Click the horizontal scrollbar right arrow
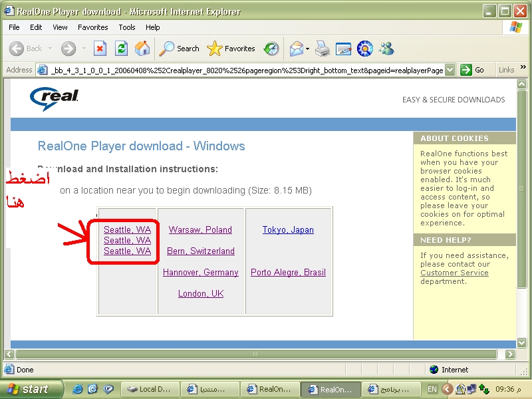The image size is (532, 399). click(x=509, y=354)
